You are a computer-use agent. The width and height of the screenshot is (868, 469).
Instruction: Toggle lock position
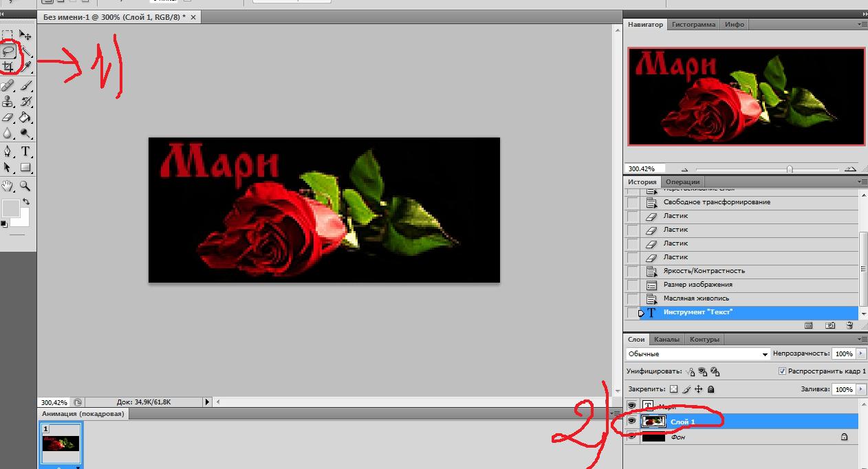coord(699,389)
